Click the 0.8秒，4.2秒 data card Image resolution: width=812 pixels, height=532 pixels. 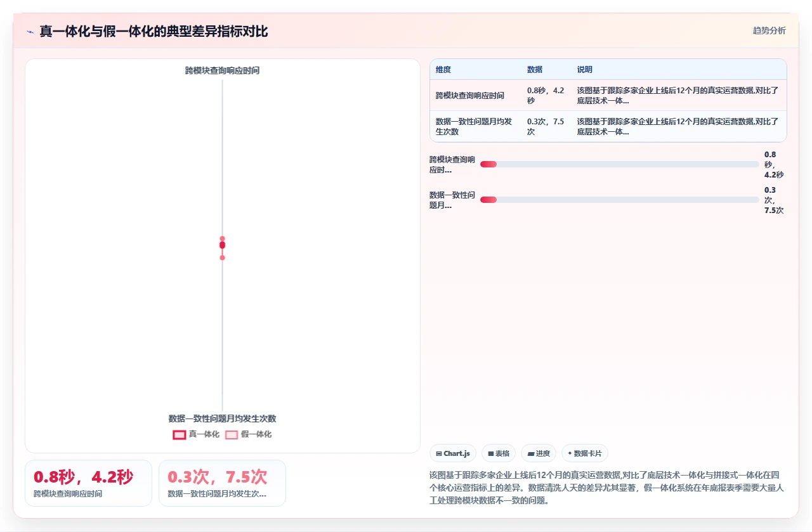pyautogui.click(x=88, y=483)
